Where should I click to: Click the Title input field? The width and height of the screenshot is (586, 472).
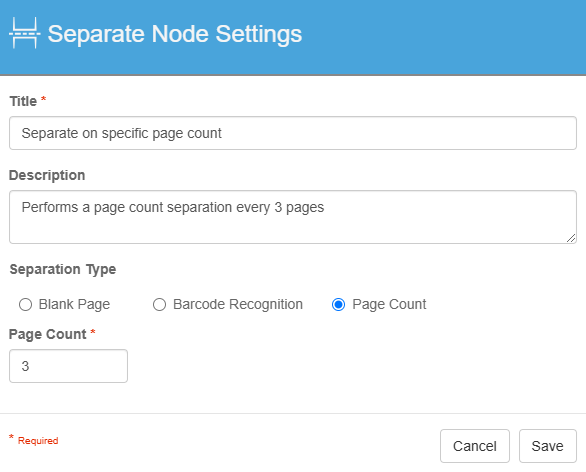293,133
